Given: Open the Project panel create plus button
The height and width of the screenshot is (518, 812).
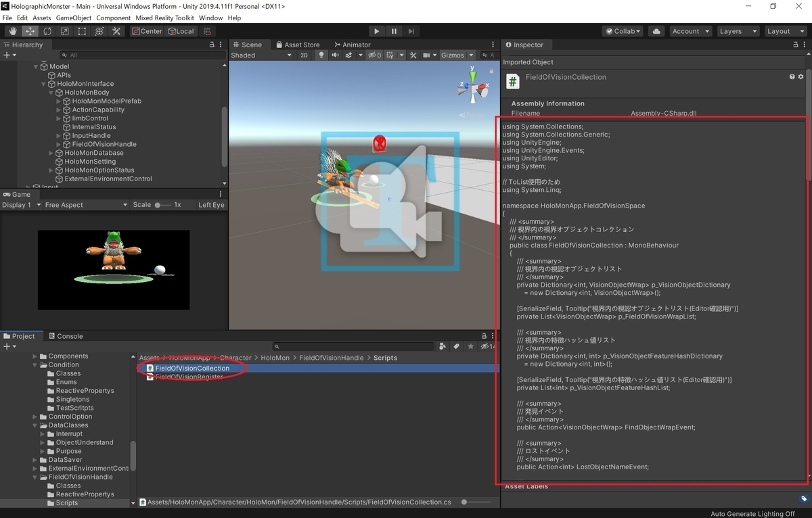Looking at the screenshot, I should tap(9, 346).
